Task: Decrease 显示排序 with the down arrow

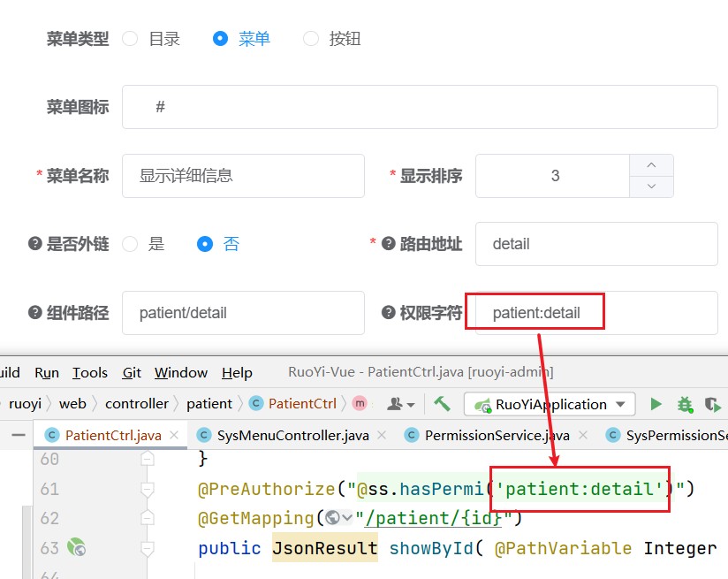Action: click(x=651, y=187)
